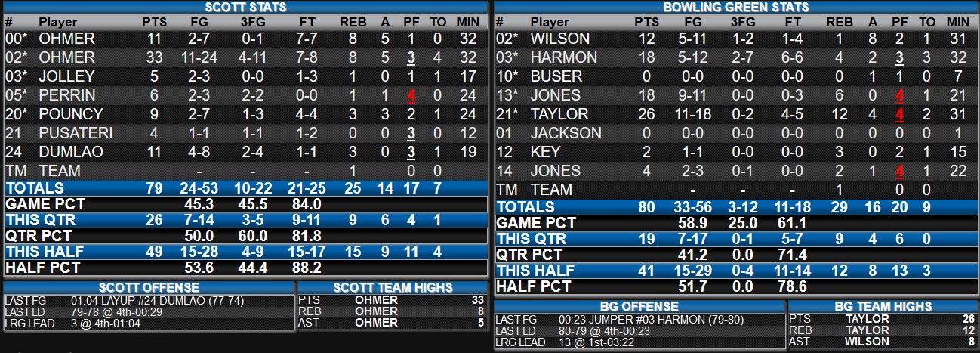
Task: Click the SCOTT TEAM HIGHS header
Action: [x=393, y=288]
